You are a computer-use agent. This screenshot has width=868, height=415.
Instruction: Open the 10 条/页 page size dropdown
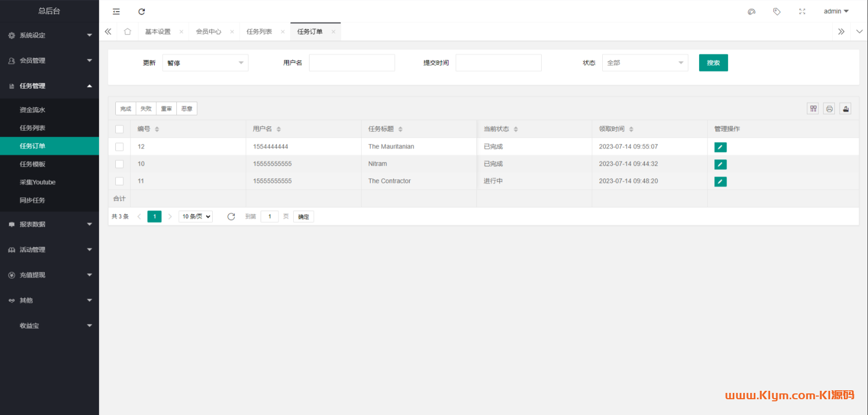196,217
